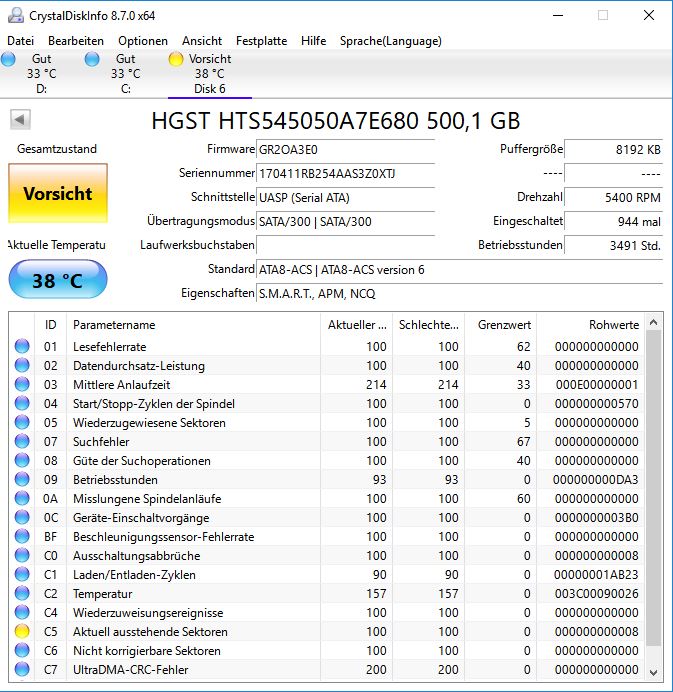Click the blue status orb for D: drive
The image size is (673, 692).
pyautogui.click(x=8, y=59)
